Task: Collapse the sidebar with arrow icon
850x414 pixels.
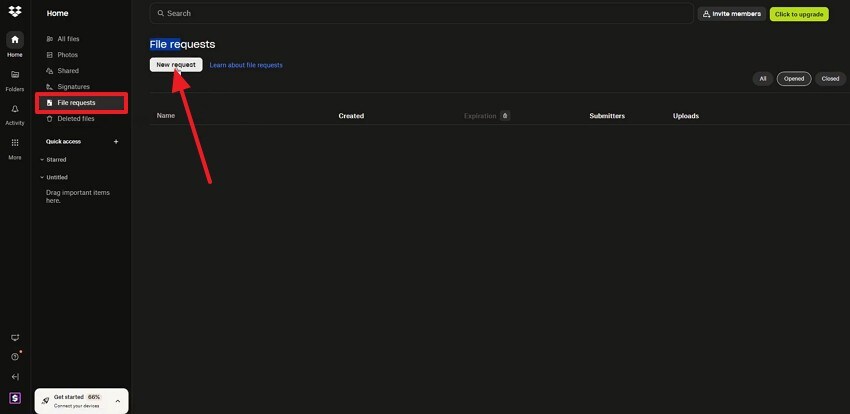Action: tap(15, 377)
